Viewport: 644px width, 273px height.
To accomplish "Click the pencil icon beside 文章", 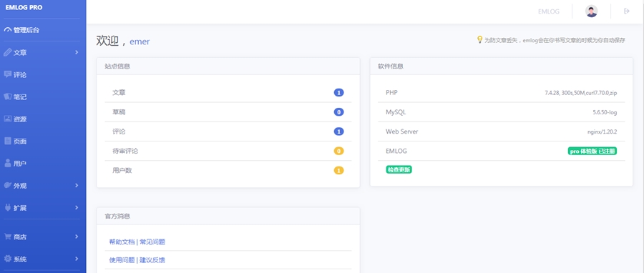I will (x=7, y=52).
